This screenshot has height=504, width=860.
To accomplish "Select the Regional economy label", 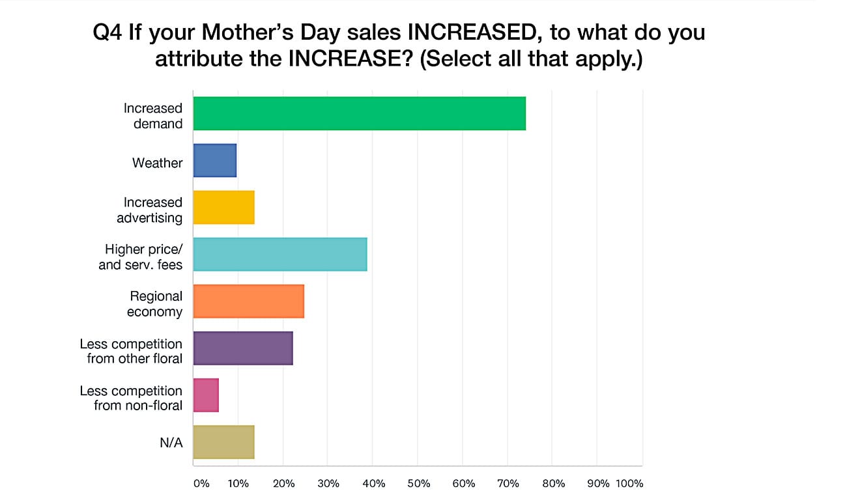I will 155,303.
